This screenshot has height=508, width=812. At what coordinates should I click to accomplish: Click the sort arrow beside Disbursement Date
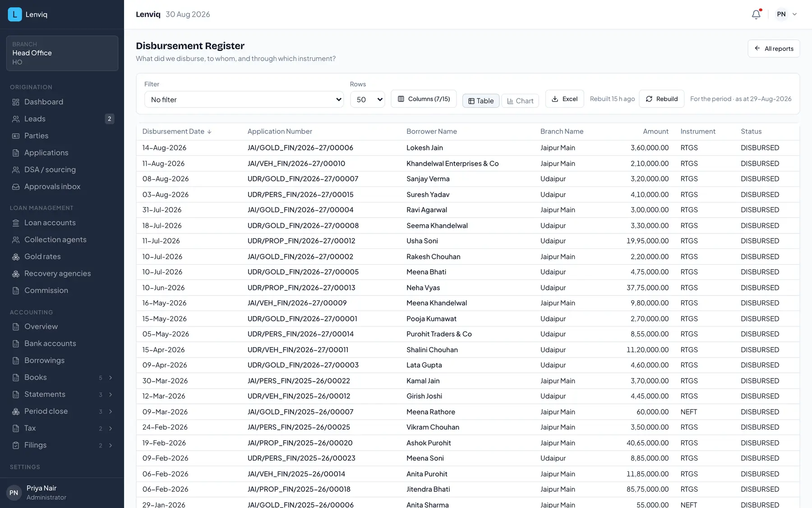(209, 132)
